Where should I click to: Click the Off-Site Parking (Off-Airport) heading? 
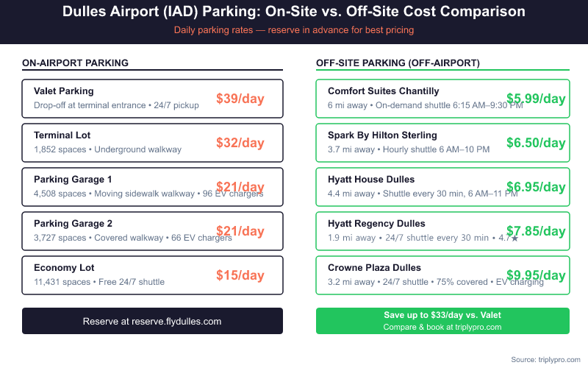coord(398,63)
